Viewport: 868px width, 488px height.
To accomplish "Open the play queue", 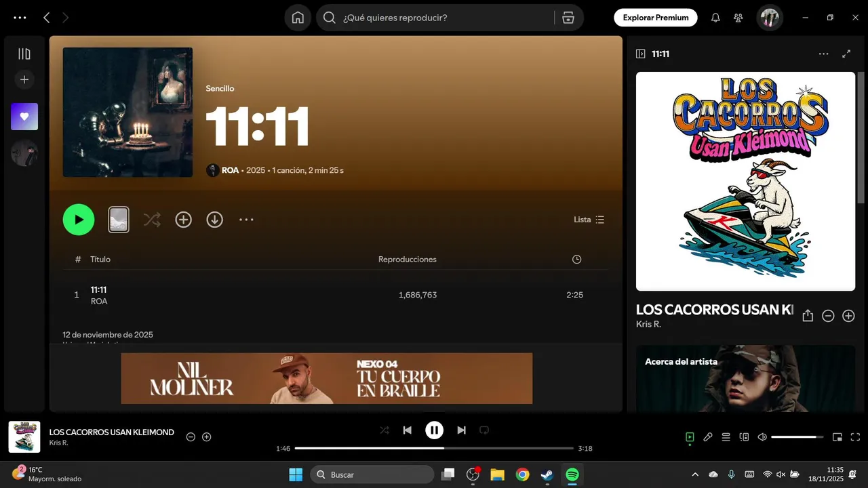I will pyautogui.click(x=726, y=437).
